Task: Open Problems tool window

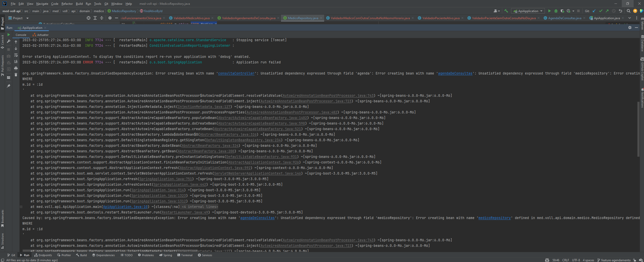Action: (x=146, y=255)
